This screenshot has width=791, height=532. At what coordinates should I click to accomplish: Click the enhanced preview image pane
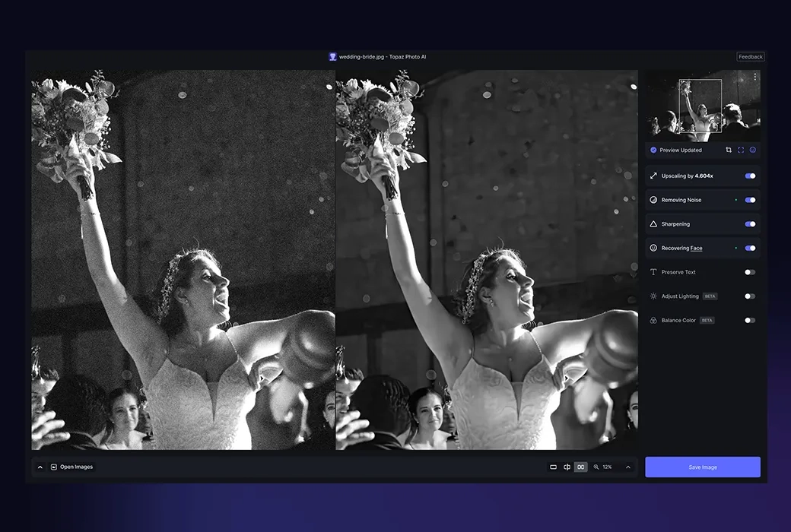tap(487, 260)
